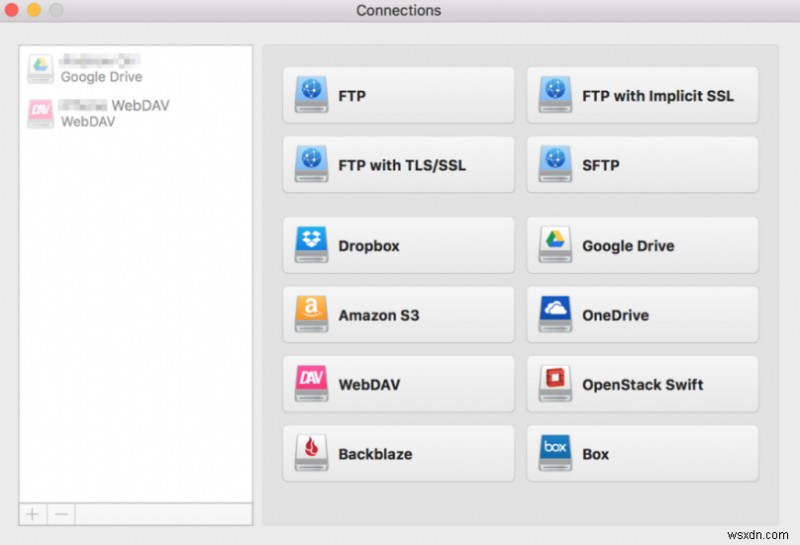
Task: Select the SFTP label
Action: pyautogui.click(x=601, y=165)
